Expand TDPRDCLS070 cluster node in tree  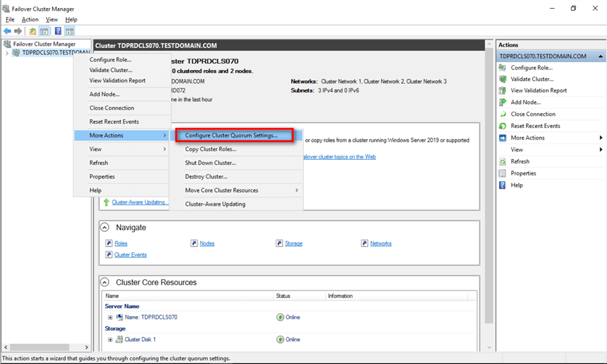(x=7, y=53)
